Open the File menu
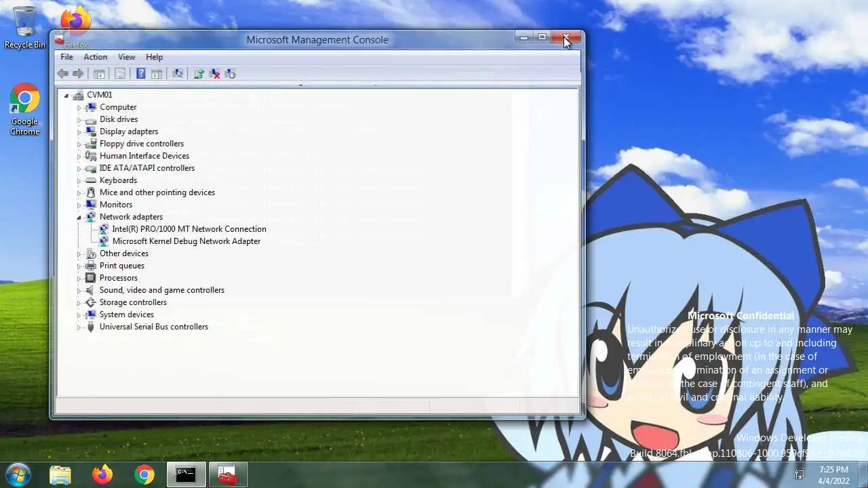 pos(66,57)
